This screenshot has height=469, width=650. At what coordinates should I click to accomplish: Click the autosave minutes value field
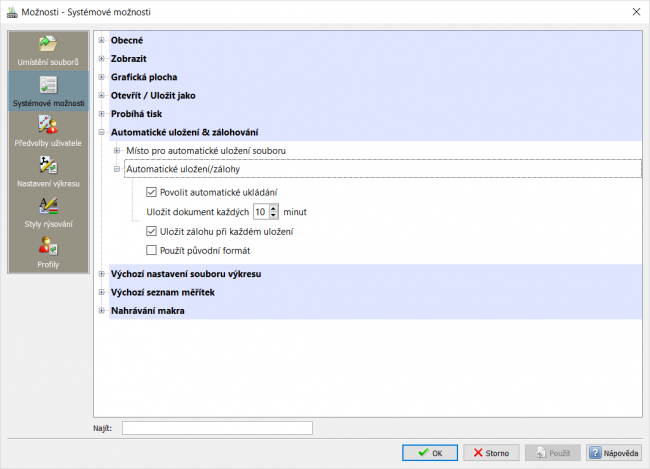pos(261,212)
